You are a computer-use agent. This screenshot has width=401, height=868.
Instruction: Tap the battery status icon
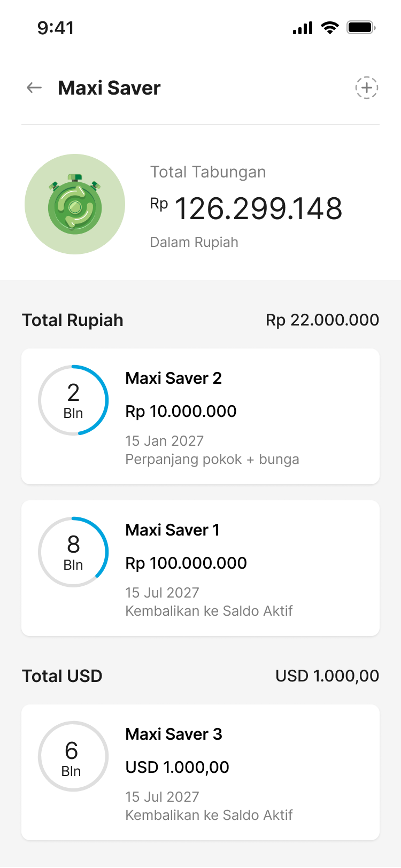(x=361, y=28)
